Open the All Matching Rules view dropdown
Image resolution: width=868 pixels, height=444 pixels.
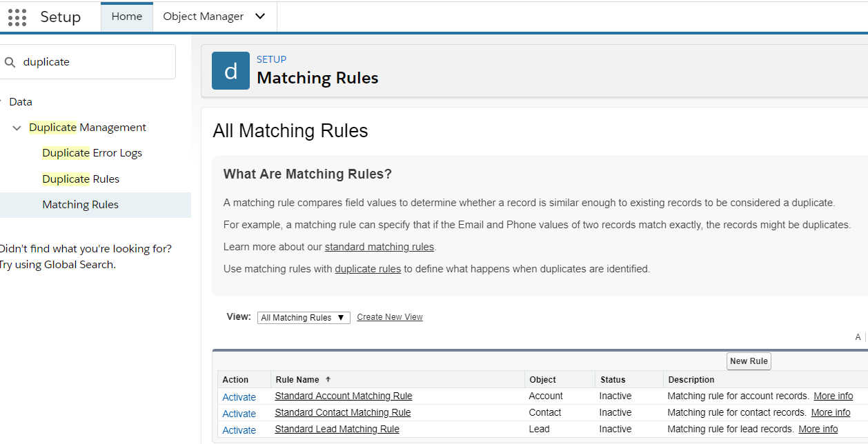pyautogui.click(x=304, y=318)
